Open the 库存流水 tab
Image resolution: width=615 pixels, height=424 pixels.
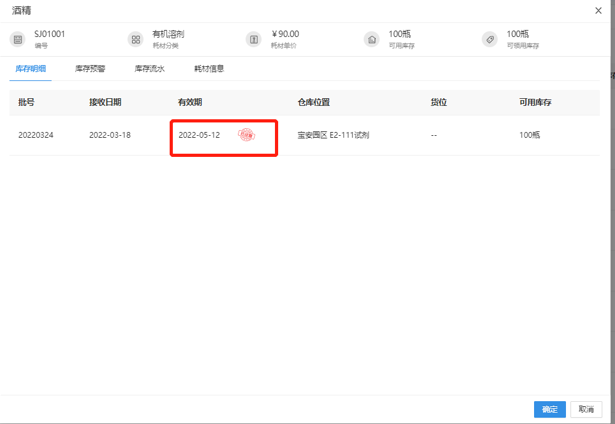pos(150,69)
